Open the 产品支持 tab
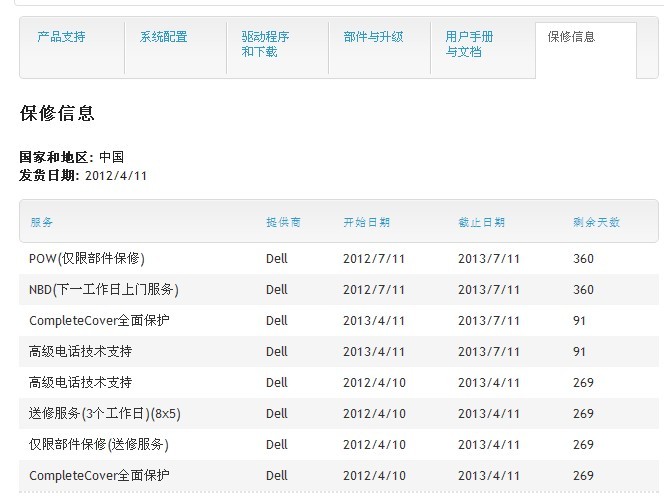The width and height of the screenshot is (664, 504). [61, 37]
